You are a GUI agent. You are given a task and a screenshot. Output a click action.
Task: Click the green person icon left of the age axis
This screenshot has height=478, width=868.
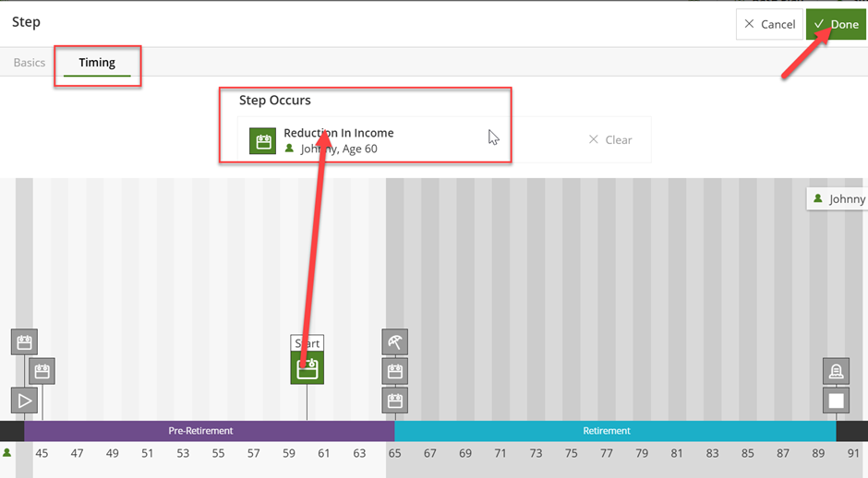[7, 453]
